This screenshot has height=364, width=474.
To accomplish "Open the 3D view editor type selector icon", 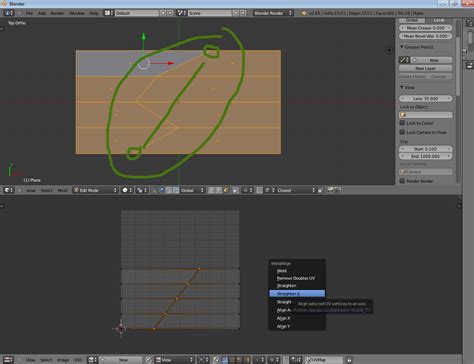I will pyautogui.click(x=8, y=190).
